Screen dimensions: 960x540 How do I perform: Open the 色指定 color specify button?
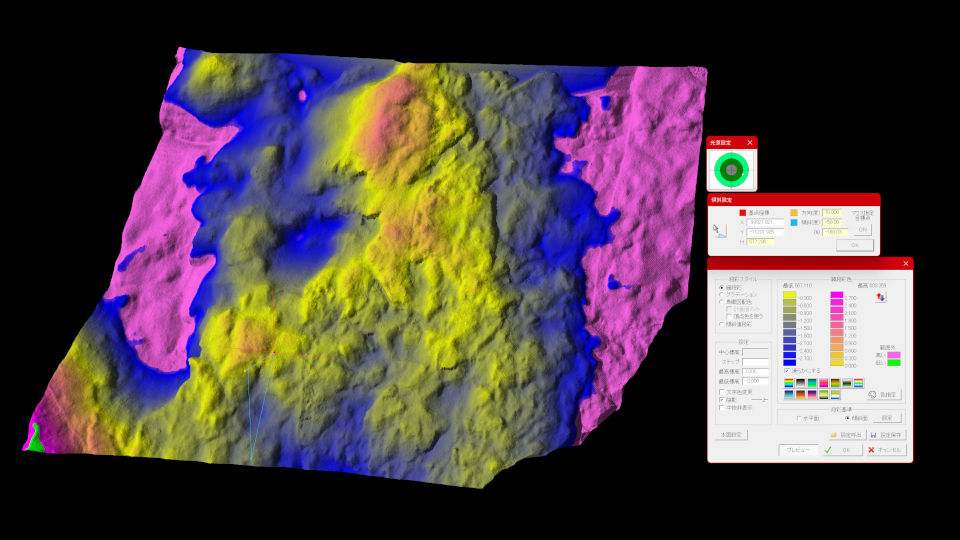[x=884, y=395]
